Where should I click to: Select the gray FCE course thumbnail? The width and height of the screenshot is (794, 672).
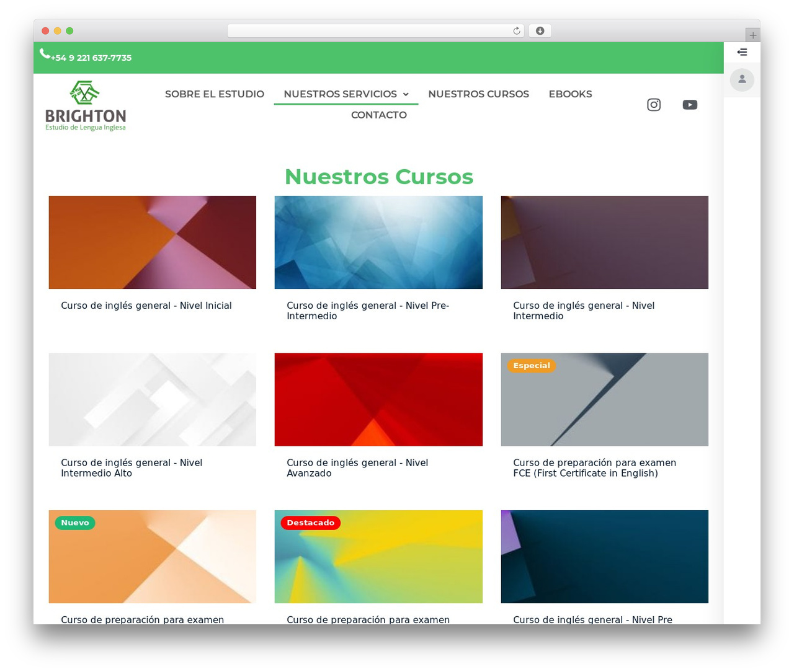(x=605, y=400)
